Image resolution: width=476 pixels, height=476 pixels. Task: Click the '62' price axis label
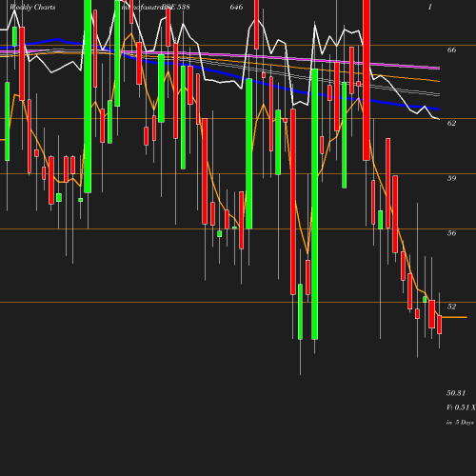[x=451, y=123]
